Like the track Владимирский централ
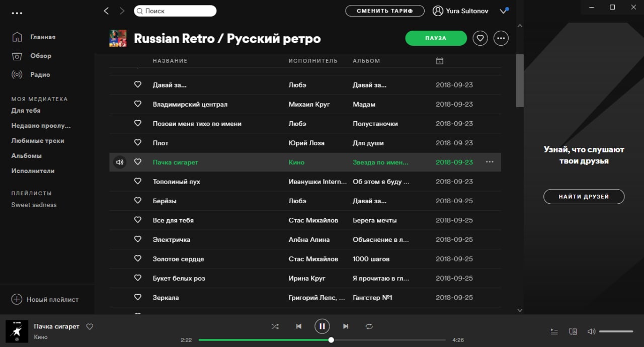The height and width of the screenshot is (347, 644). [138, 104]
